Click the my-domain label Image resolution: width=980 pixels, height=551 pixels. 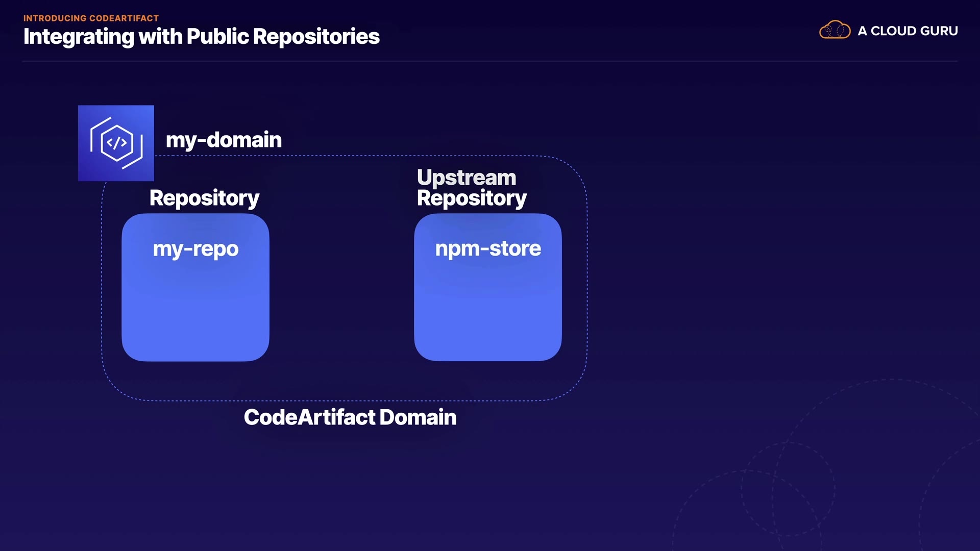tap(224, 140)
